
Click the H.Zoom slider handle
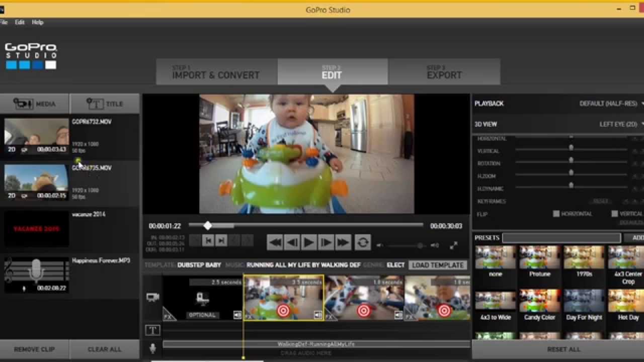[571, 173]
